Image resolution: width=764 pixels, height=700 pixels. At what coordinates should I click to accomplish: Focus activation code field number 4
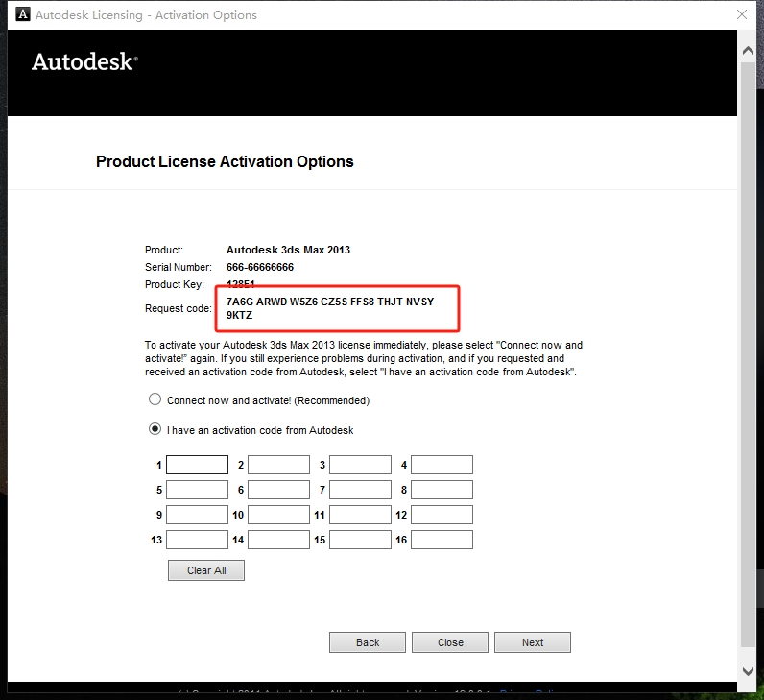(x=442, y=466)
